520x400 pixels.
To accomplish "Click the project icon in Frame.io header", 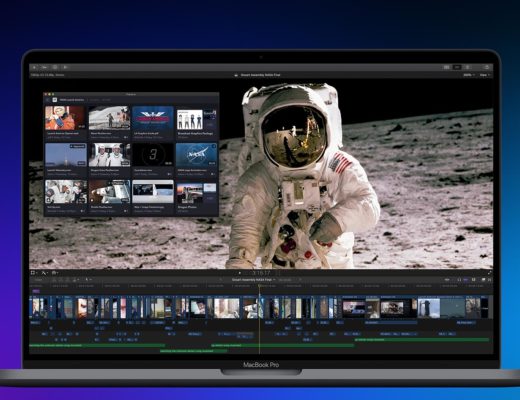I will (55, 100).
